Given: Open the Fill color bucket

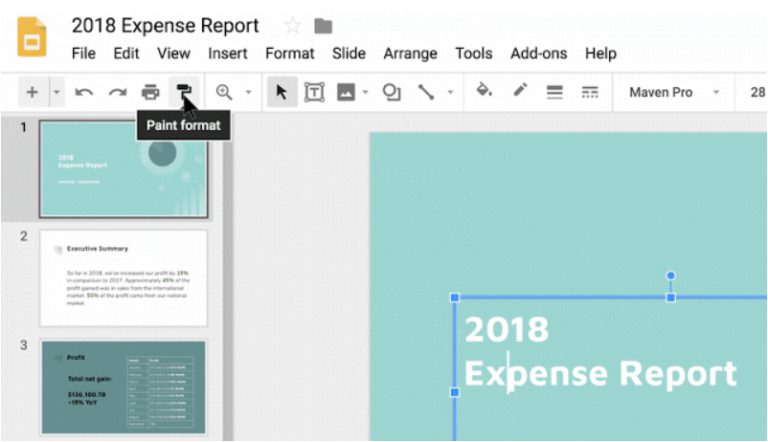Looking at the screenshot, I should tap(484, 90).
